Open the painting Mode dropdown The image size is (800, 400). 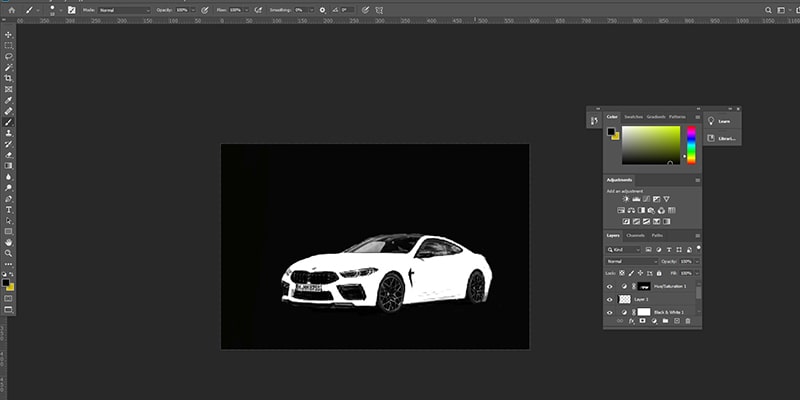[x=124, y=10]
